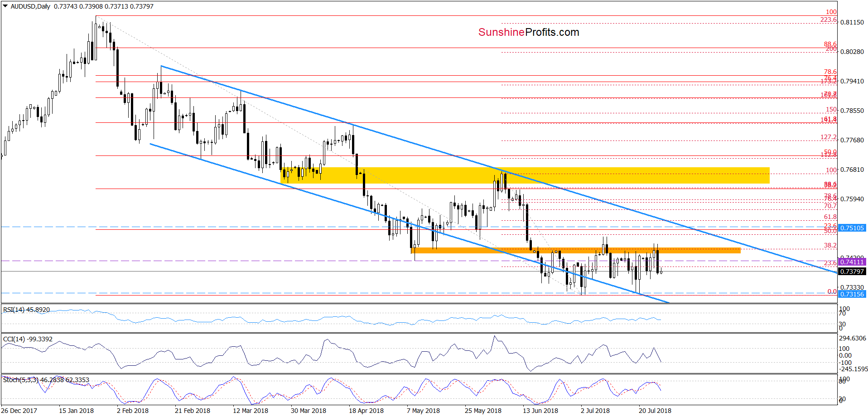The width and height of the screenshot is (868, 417).
Task: Select 0.75940 on the price scale
Action: click(x=852, y=199)
